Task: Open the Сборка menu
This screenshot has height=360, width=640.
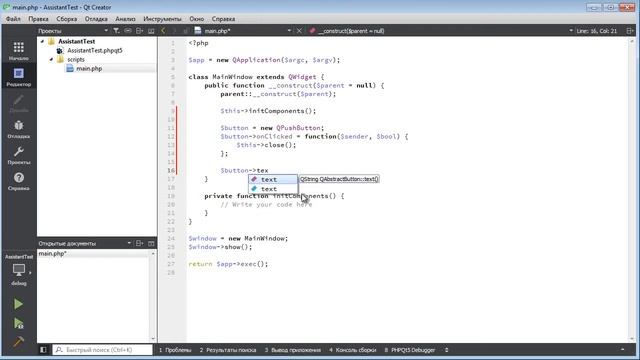Action: (67, 19)
